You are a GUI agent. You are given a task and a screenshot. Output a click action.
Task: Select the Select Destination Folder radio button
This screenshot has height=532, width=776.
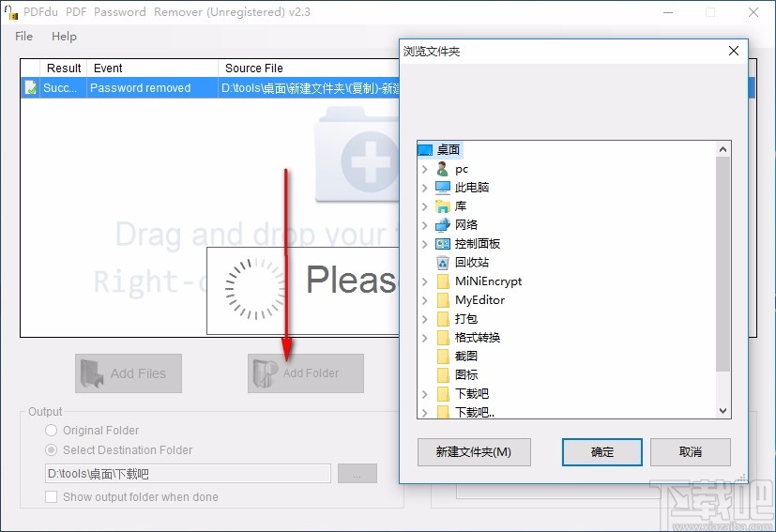pyautogui.click(x=51, y=449)
